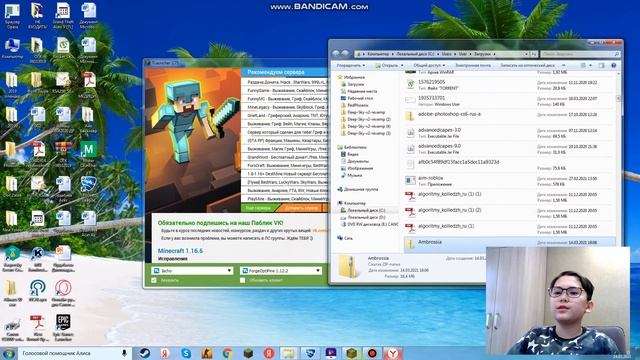640x360 pixels.
Task: Open Yandex Browser Y icon on taskbar
Action: pos(393,353)
